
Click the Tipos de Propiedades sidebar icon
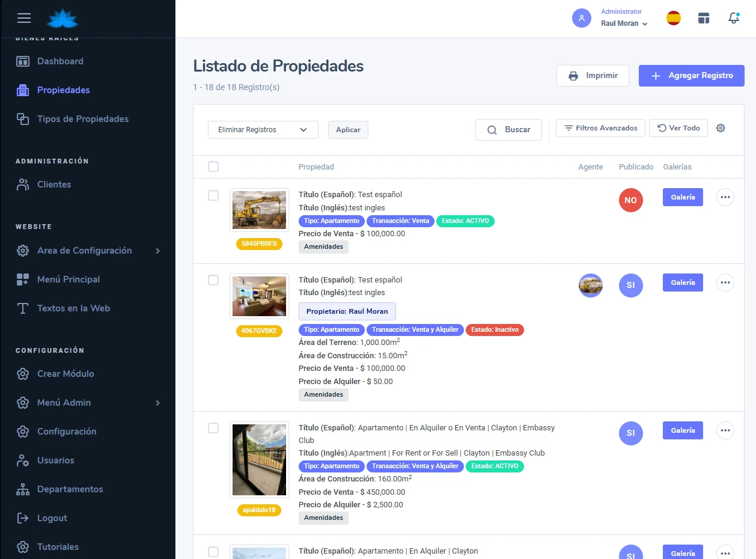click(23, 119)
